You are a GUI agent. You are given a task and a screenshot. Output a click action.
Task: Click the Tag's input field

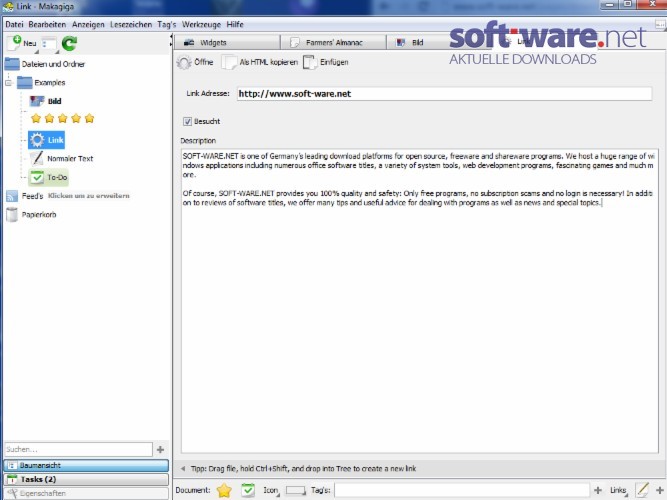[462, 491]
